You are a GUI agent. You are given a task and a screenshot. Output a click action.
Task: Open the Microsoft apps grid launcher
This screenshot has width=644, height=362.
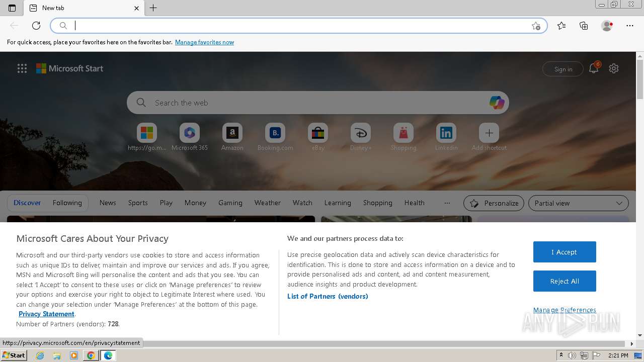click(x=22, y=68)
